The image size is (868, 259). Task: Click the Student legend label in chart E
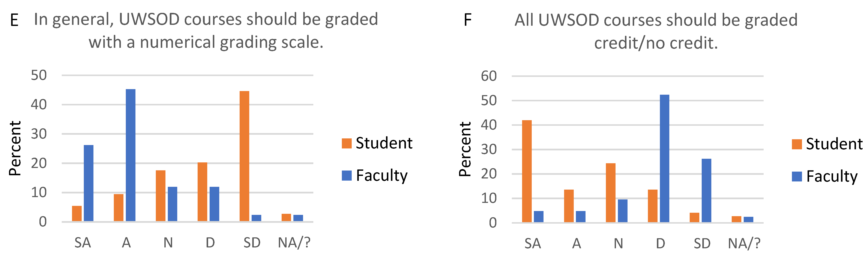pyautogui.click(x=384, y=143)
